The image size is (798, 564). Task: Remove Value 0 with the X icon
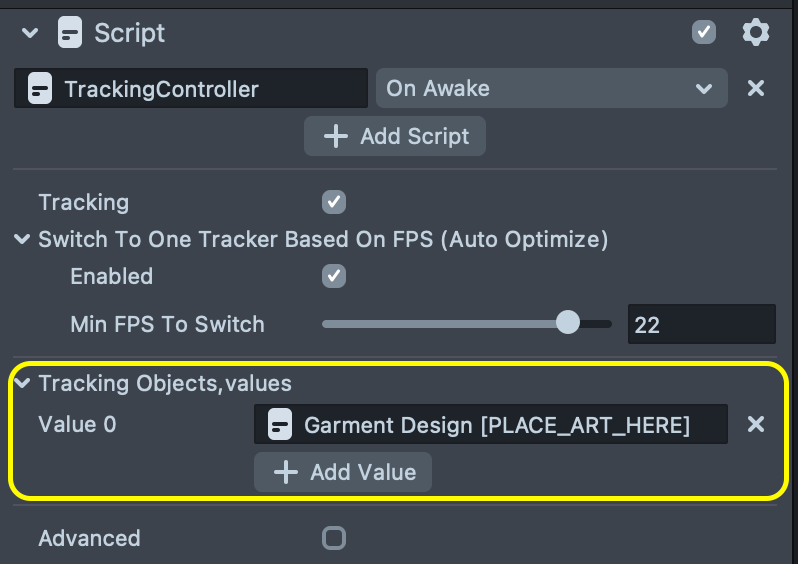tap(756, 424)
